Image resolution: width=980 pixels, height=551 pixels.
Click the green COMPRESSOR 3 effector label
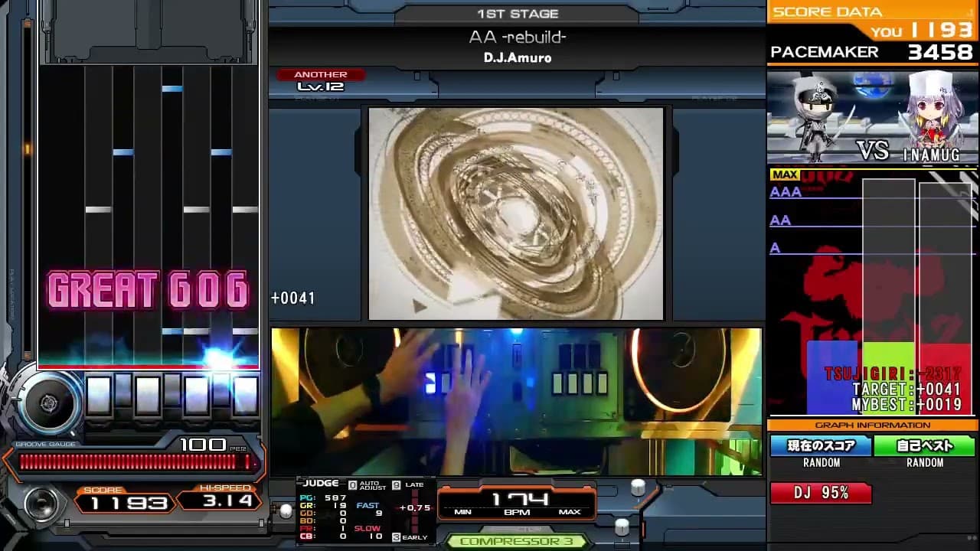coord(517,542)
